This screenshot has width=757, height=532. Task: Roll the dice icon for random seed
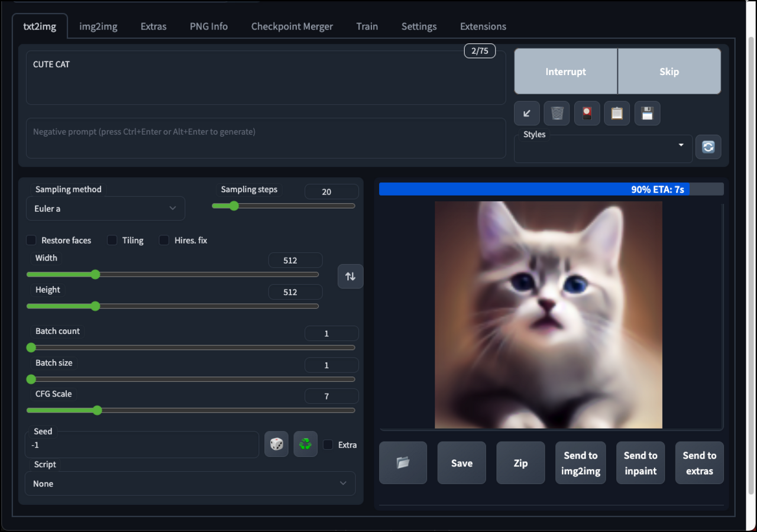click(276, 444)
